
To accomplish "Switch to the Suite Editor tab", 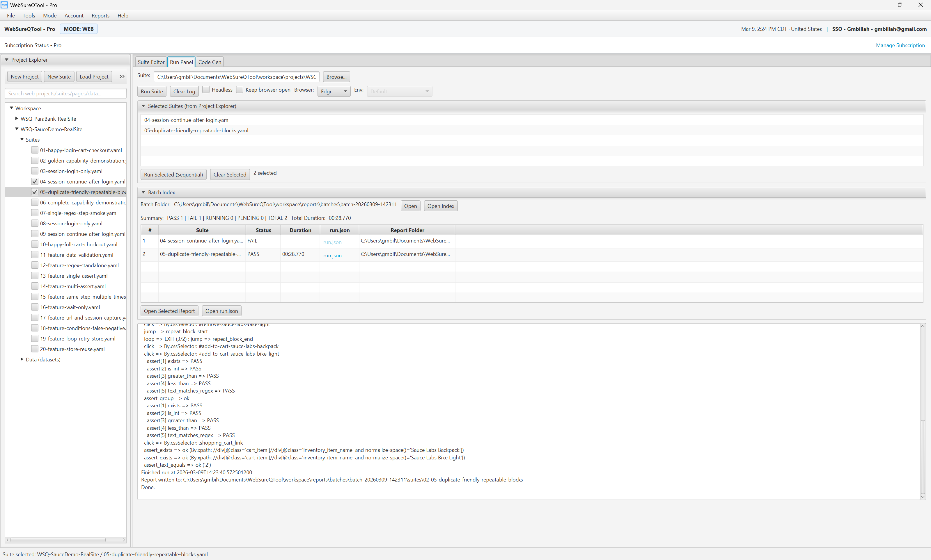I will pos(151,62).
